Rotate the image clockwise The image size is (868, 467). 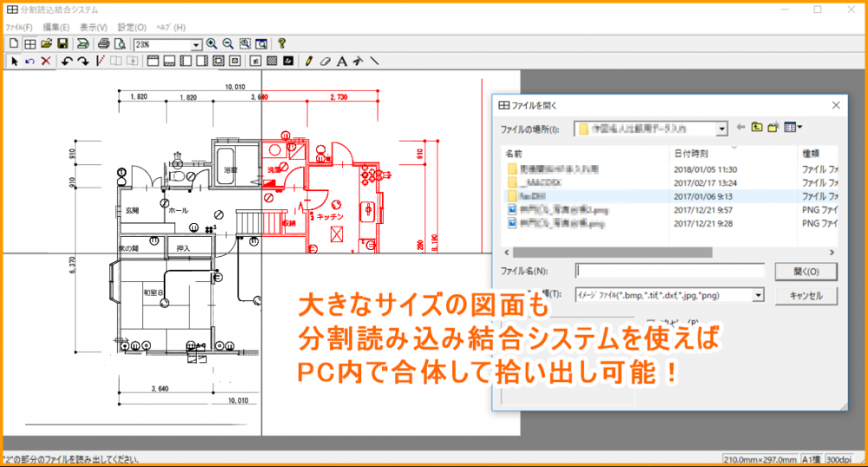(x=83, y=61)
